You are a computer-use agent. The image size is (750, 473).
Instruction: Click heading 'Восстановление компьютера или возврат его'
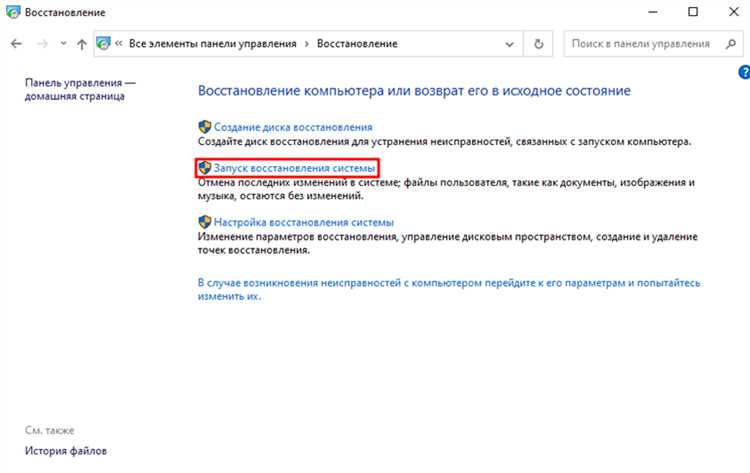point(414,91)
